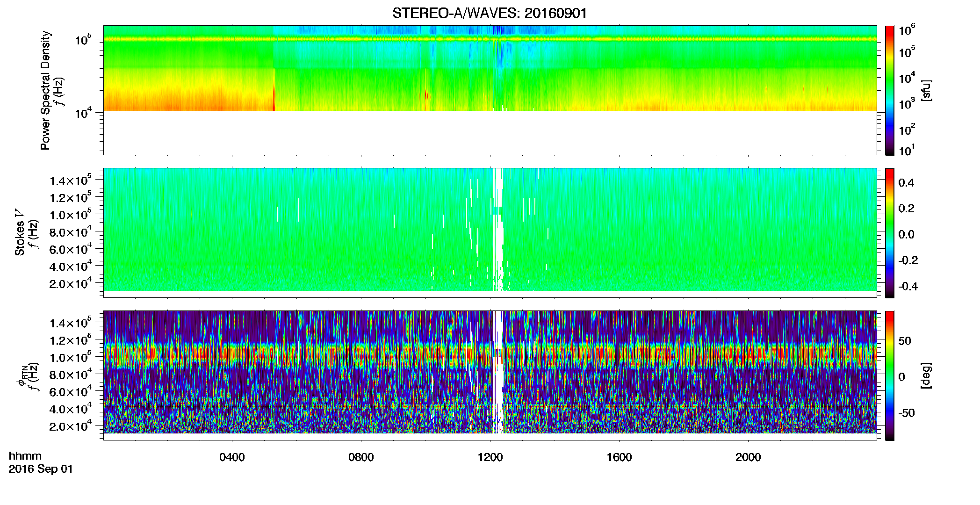Click the 6.0×10^4 tick on phi panel
This screenshot has height=505, width=980.
pyautogui.click(x=70, y=391)
